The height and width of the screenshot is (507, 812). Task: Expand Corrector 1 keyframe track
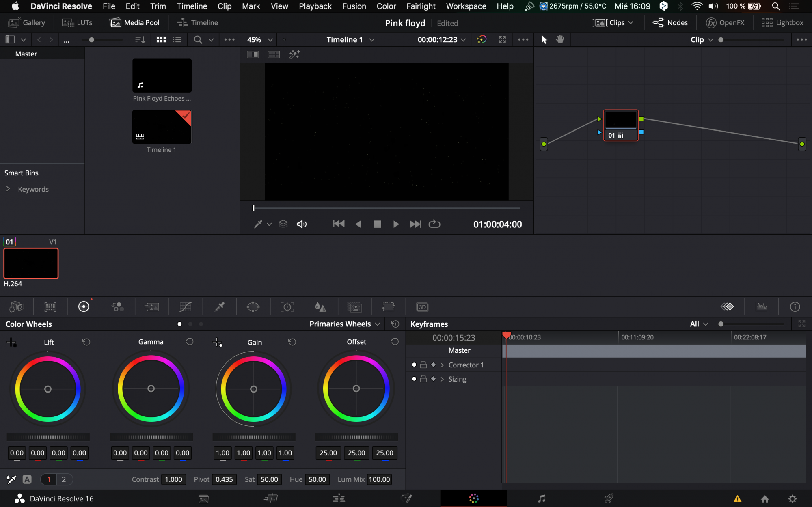pyautogui.click(x=442, y=365)
